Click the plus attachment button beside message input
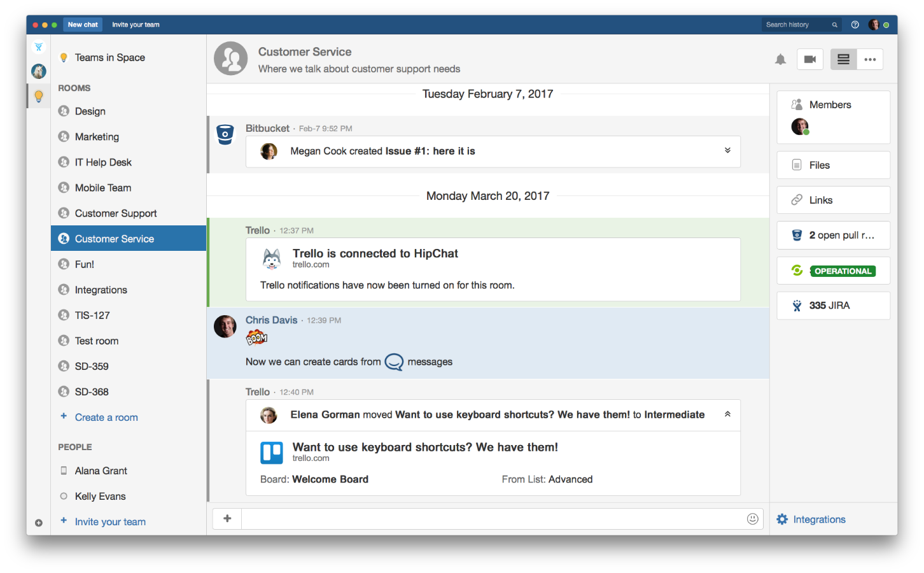 click(x=227, y=519)
